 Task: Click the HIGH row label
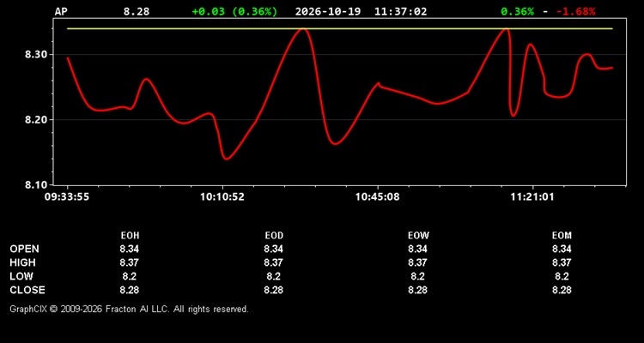pyautogui.click(x=22, y=262)
